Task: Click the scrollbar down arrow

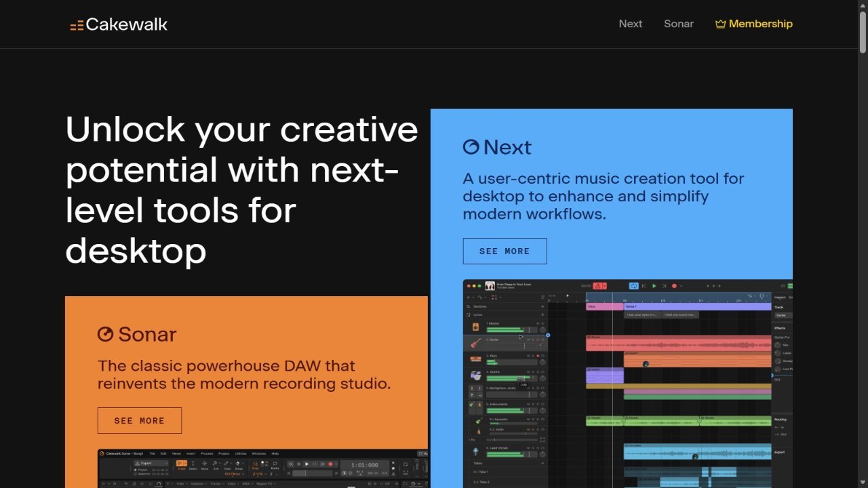Action: point(863,483)
